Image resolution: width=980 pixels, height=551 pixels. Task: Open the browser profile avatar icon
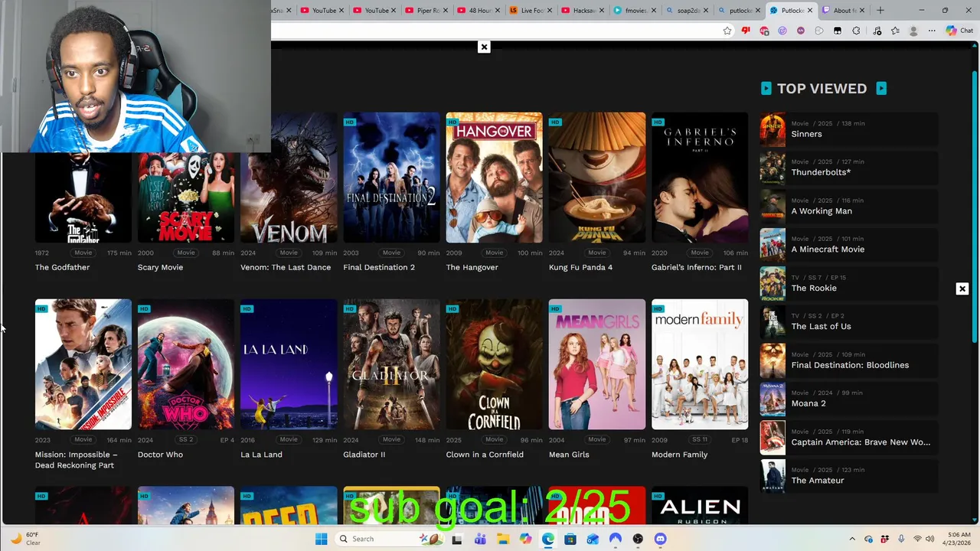913,31
